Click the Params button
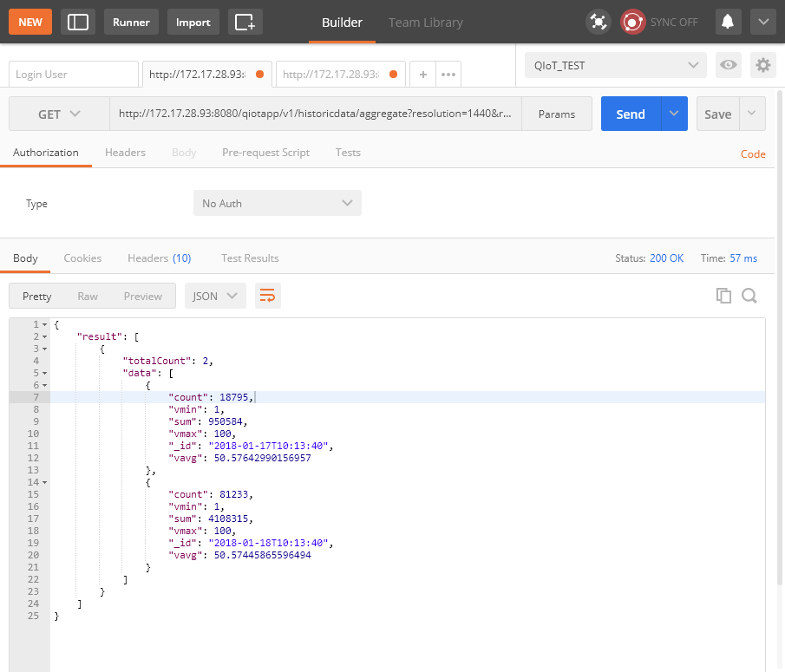Image resolution: width=785 pixels, height=672 pixels. point(556,114)
